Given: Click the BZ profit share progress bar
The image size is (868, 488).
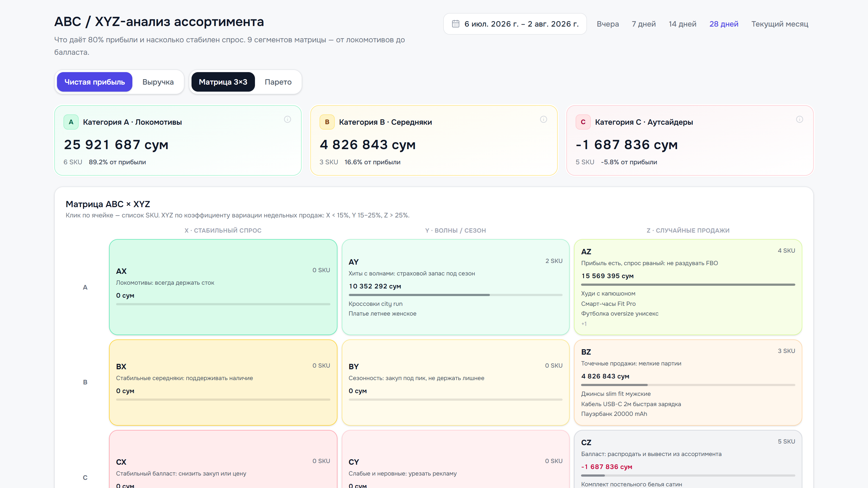Looking at the screenshot, I should pyautogui.click(x=688, y=385).
